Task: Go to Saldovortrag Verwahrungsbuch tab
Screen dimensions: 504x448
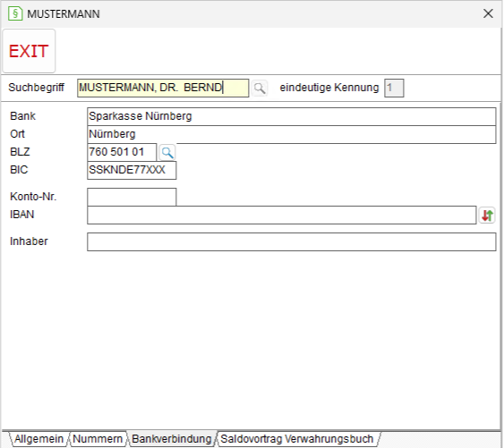Action: click(297, 439)
